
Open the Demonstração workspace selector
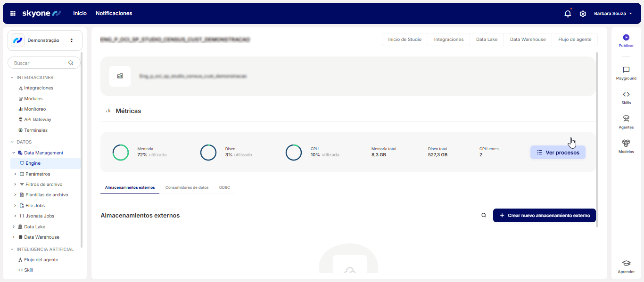[x=45, y=40]
